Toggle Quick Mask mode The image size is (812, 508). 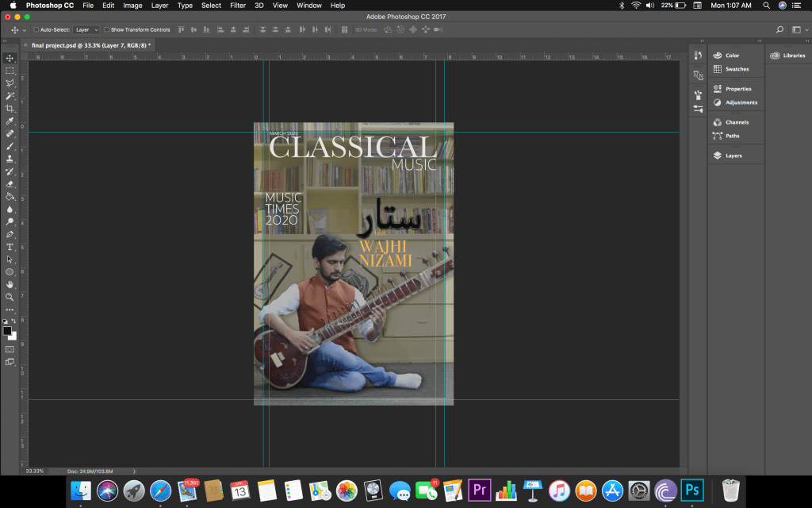pos(10,348)
